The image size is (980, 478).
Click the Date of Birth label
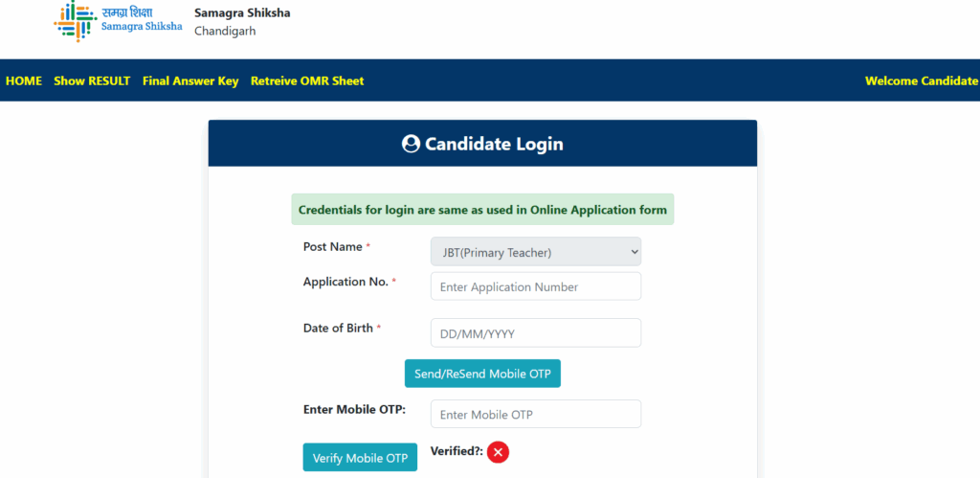(x=339, y=329)
